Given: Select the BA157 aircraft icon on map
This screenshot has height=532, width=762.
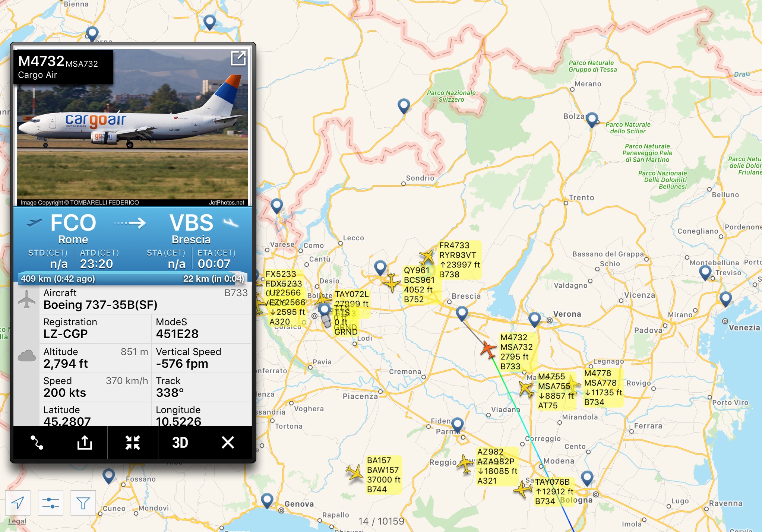Looking at the screenshot, I should (x=354, y=473).
